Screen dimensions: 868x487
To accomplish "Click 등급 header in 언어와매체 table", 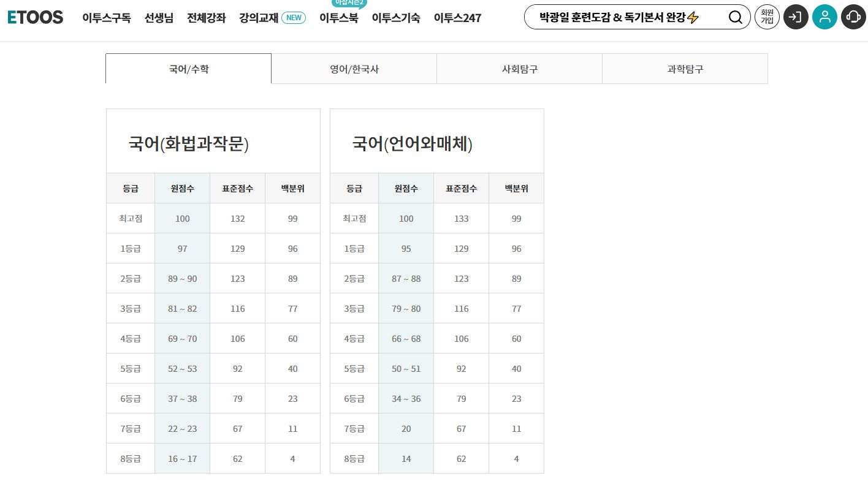I will pyautogui.click(x=354, y=188).
